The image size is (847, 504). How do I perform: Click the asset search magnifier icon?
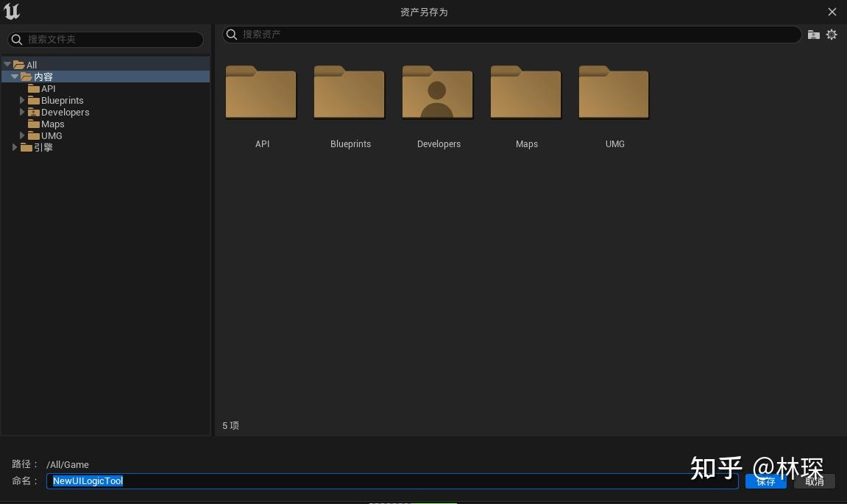(x=231, y=35)
